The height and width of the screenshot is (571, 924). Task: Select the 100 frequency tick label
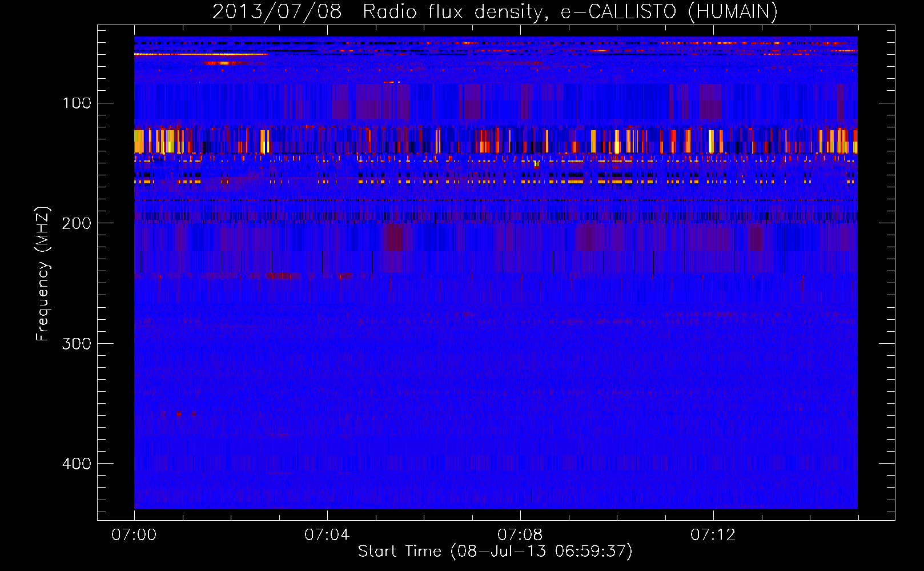coord(77,103)
